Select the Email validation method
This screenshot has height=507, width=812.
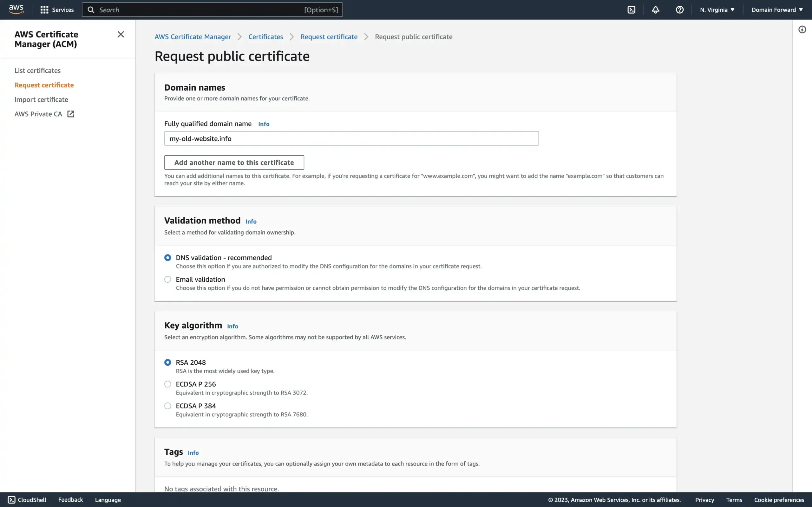coord(167,279)
